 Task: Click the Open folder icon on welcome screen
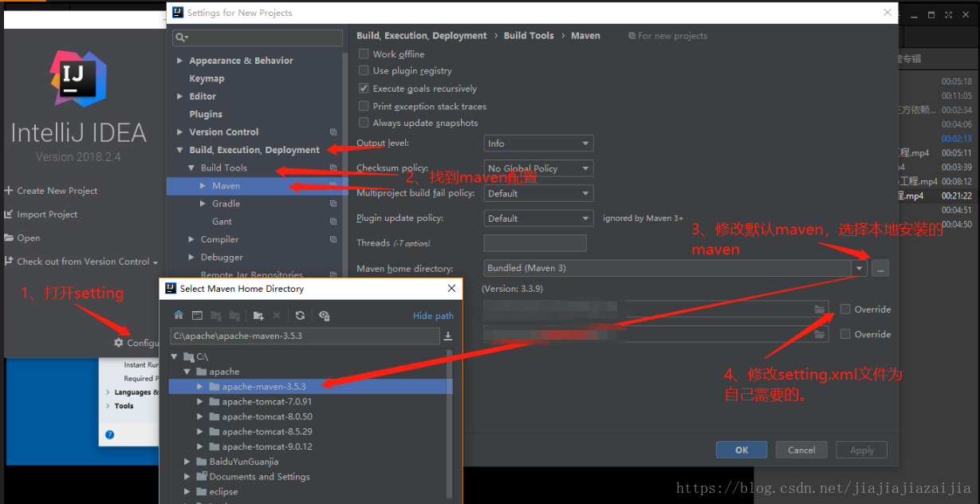tap(9, 238)
